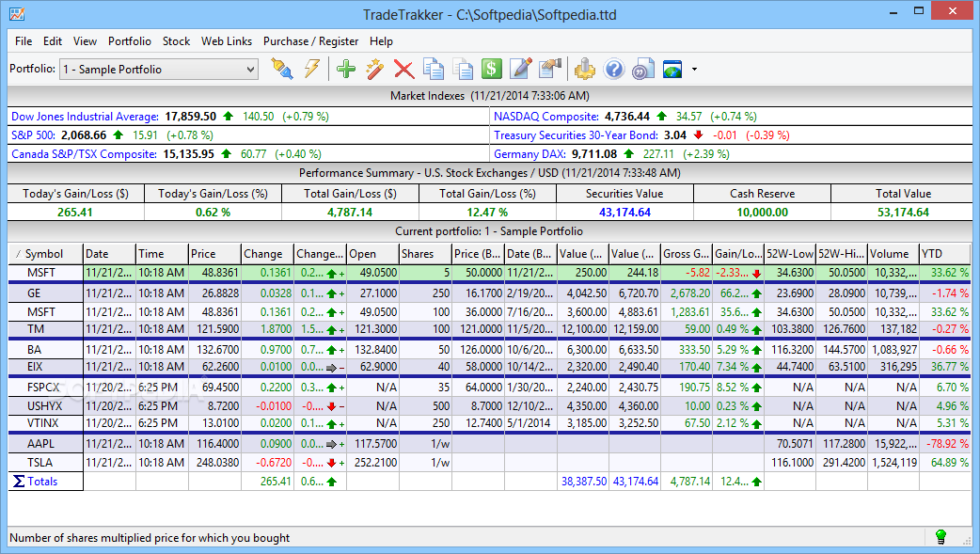The height and width of the screenshot is (554, 980).
Task: Click the pencil edit note icon
Action: 521,69
